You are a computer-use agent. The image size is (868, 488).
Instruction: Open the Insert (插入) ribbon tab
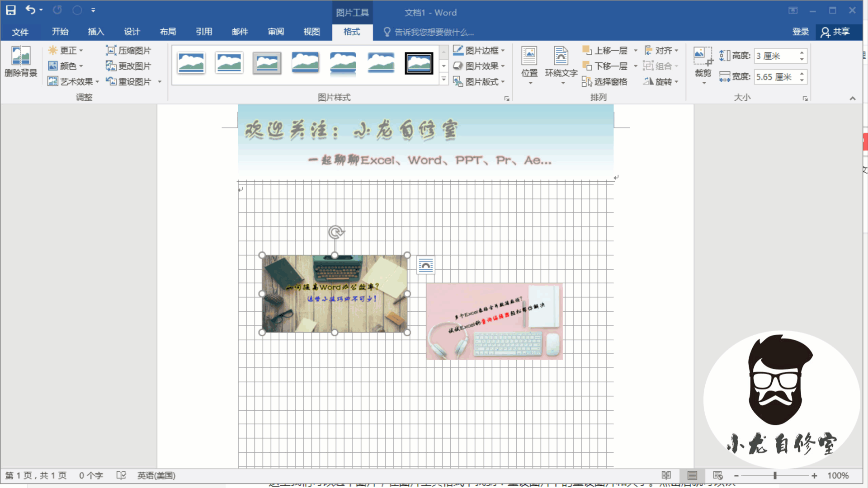[x=96, y=32]
